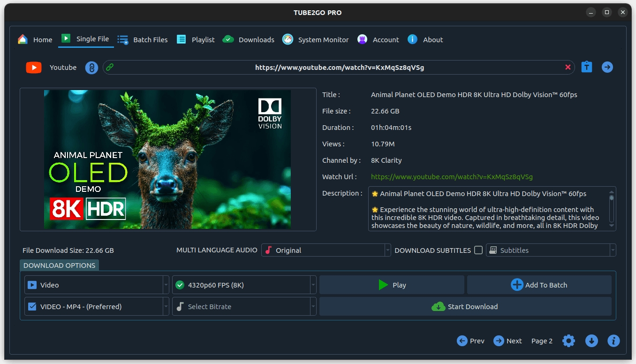Screen dimensions: 636x364
Task: Clear the URL with the red X
Action: point(568,68)
